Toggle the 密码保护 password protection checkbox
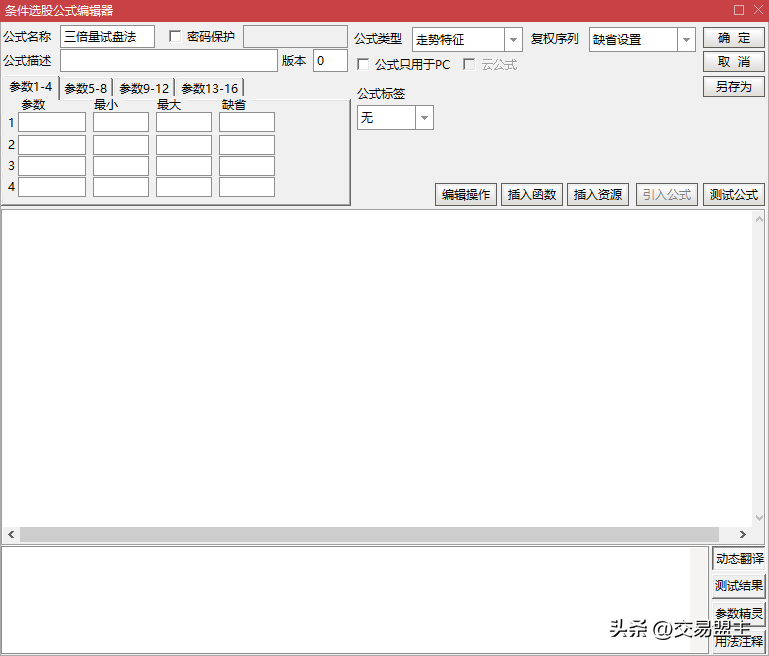Image resolution: width=769 pixels, height=656 pixels. coord(175,36)
